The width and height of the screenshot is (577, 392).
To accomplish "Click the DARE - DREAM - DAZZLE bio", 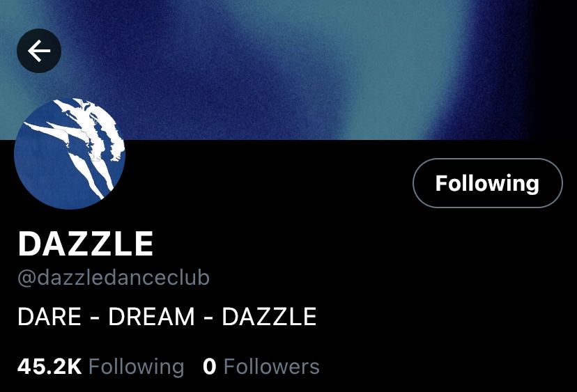I will [167, 317].
